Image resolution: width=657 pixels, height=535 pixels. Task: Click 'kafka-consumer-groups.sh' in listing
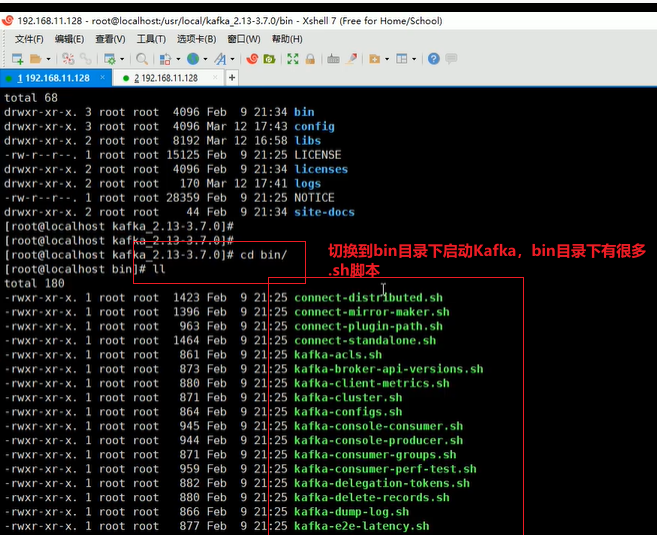375,455
